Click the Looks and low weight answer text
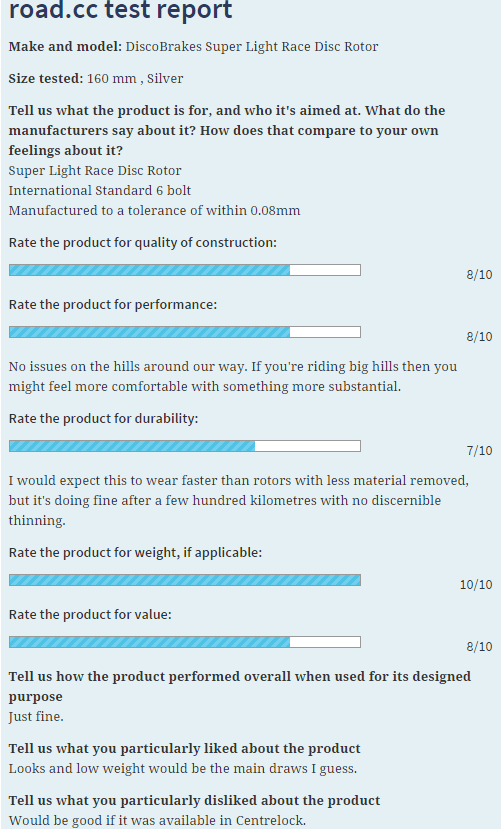Viewport: 502px width, 829px height. 183,768
